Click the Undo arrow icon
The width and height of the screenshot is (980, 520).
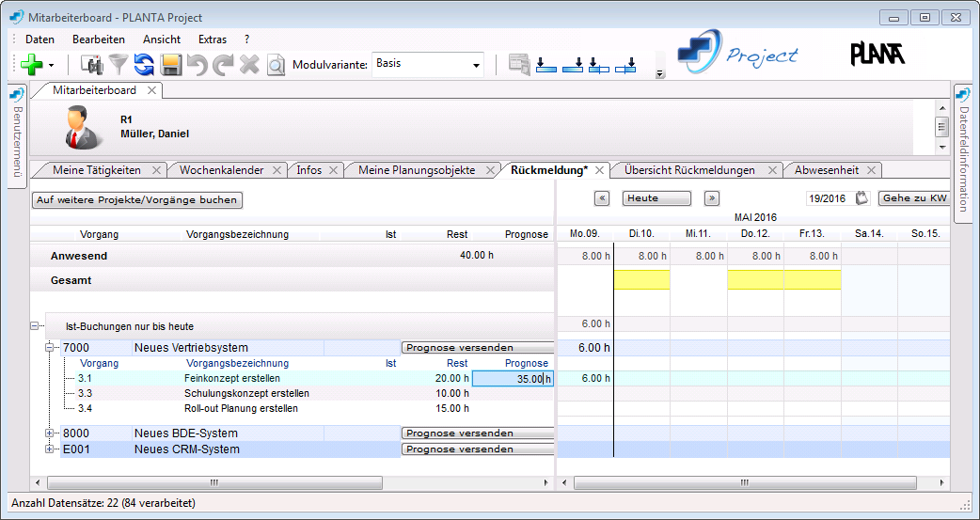click(197, 65)
